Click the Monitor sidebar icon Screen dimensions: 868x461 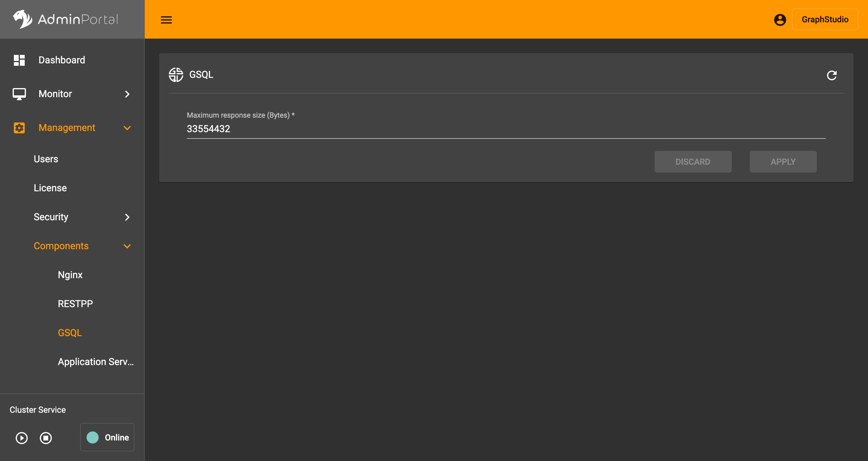pyautogui.click(x=19, y=94)
